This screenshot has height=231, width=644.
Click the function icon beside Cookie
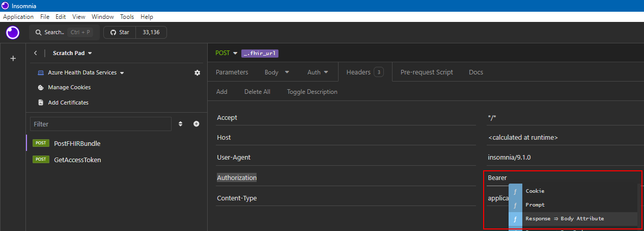tap(515, 191)
